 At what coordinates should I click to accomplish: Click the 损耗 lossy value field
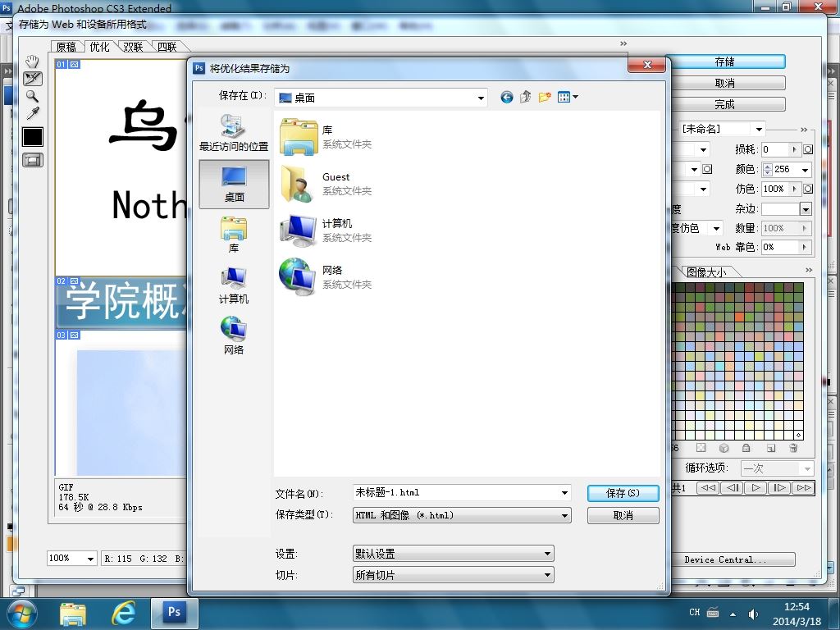tap(774, 149)
